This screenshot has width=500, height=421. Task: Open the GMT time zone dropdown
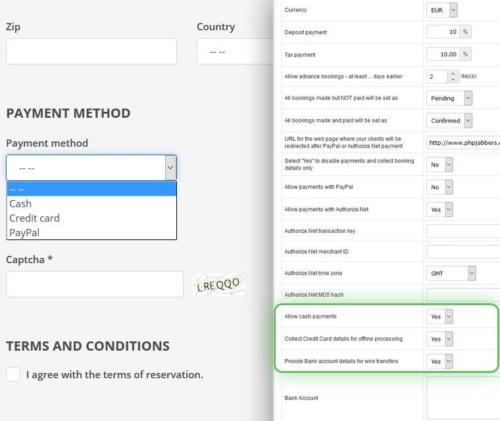click(x=451, y=273)
